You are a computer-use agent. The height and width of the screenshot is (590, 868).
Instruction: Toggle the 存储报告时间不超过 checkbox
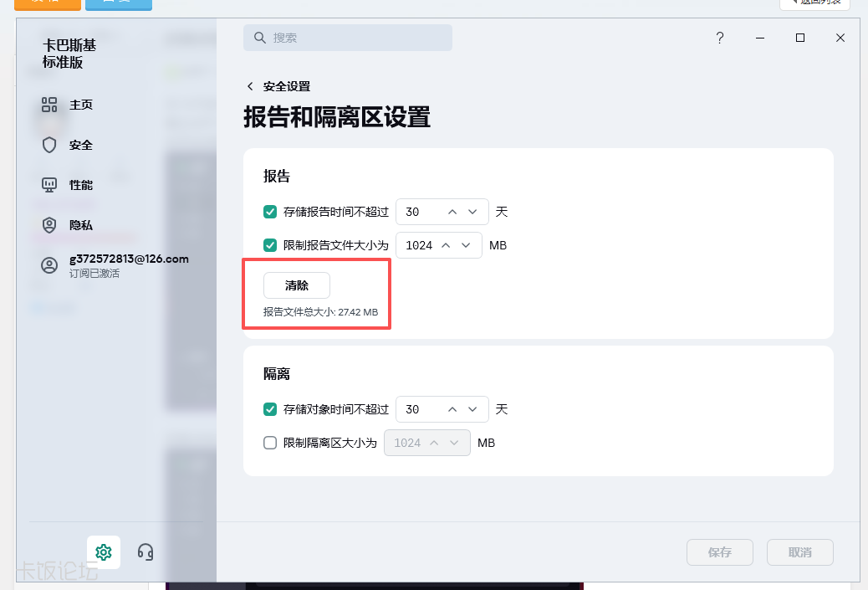coord(270,212)
